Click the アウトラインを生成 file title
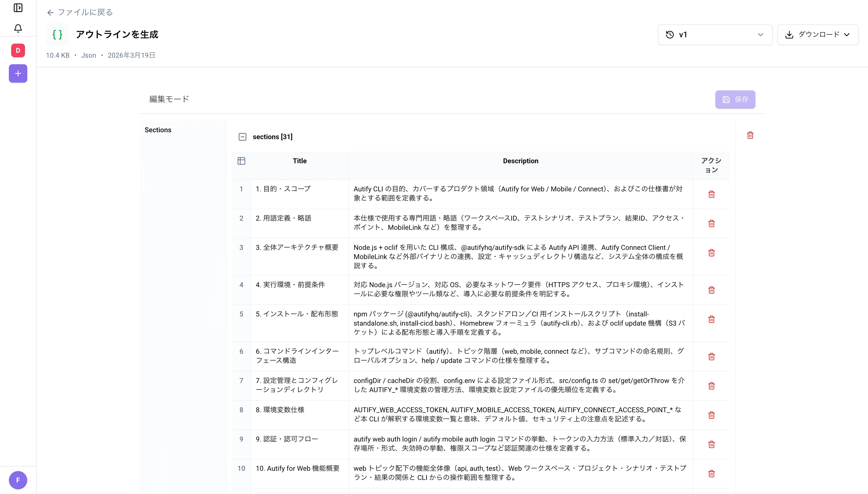This screenshot has height=494, width=868. [x=117, y=35]
